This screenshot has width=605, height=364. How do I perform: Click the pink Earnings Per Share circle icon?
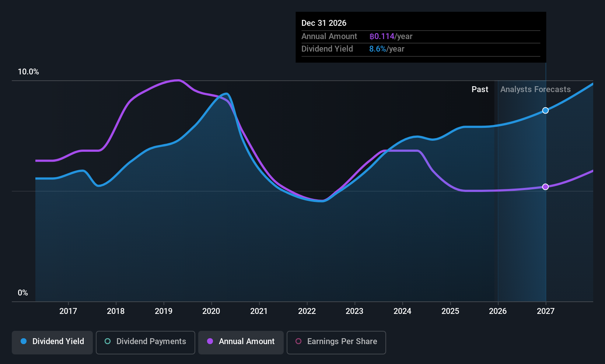pyautogui.click(x=298, y=342)
